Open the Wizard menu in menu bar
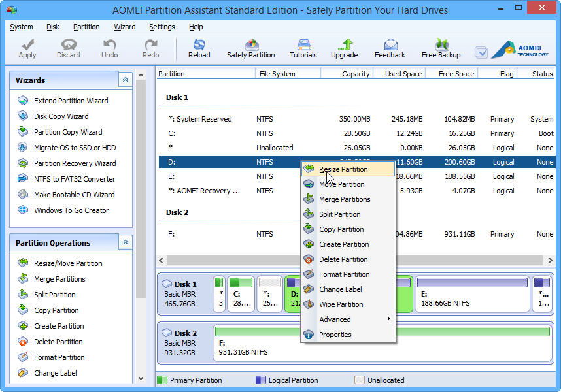This screenshot has height=392, width=561. [x=124, y=27]
